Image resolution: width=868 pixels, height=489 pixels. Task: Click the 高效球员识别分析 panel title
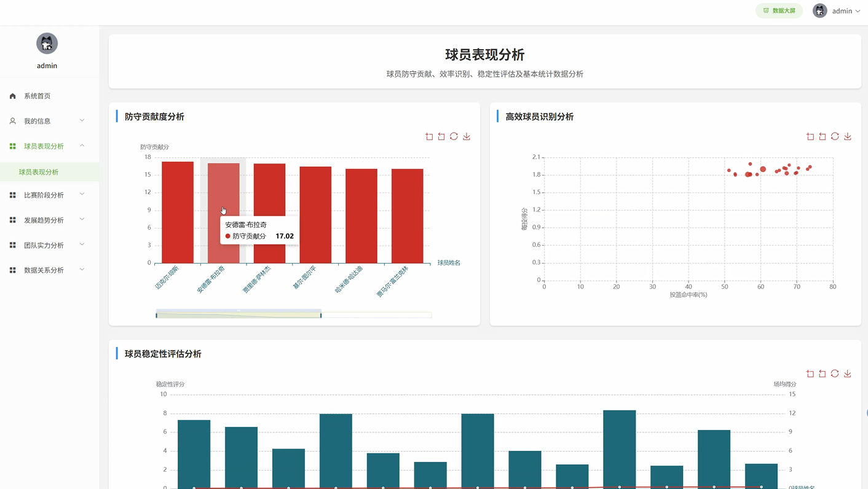[x=540, y=117]
